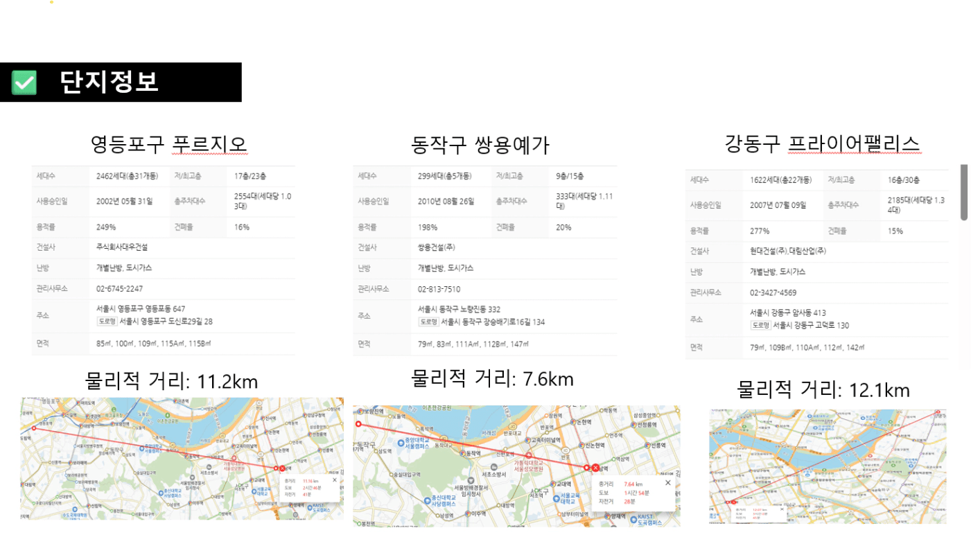
Task: Click the area list 79㎡, 83㎡, 111A㎡, 112B㎡, 147㎡
Action: pyautogui.click(x=473, y=344)
